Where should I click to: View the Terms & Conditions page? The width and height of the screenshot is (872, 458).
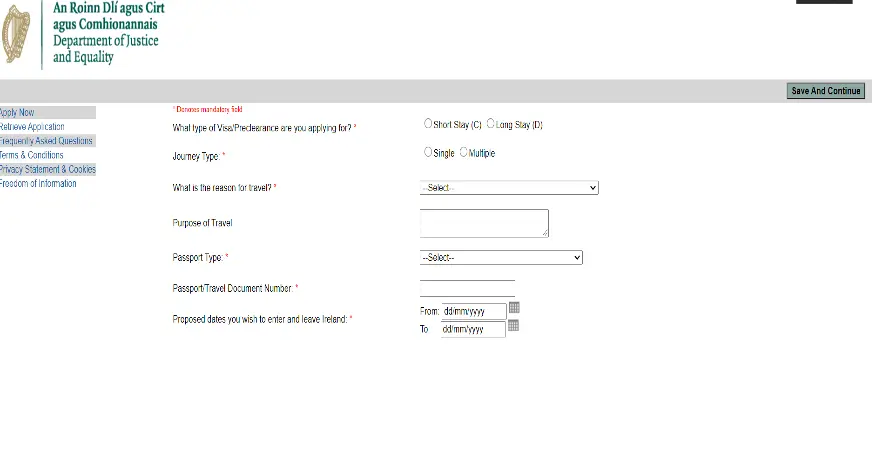[32, 155]
